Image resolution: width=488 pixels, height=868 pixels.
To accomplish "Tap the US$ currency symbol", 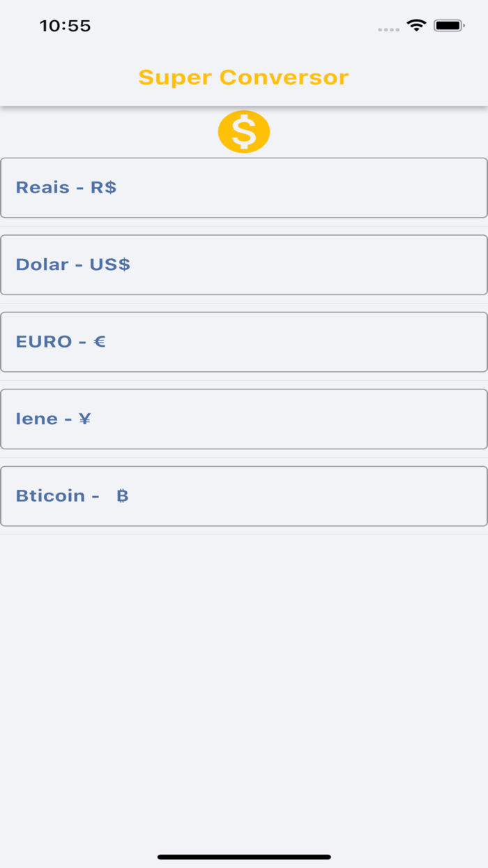I will click(110, 264).
